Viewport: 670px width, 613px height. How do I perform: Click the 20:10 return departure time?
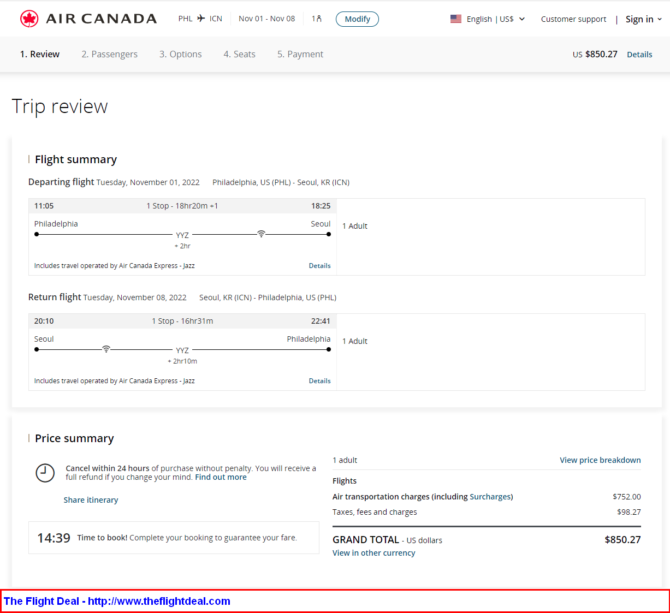tap(44, 321)
